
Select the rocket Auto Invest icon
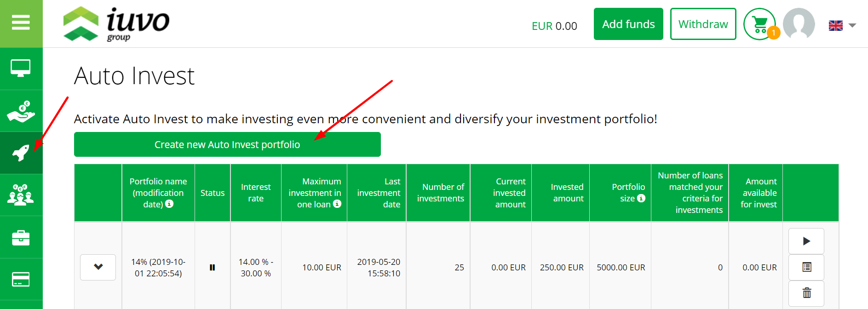[21, 153]
